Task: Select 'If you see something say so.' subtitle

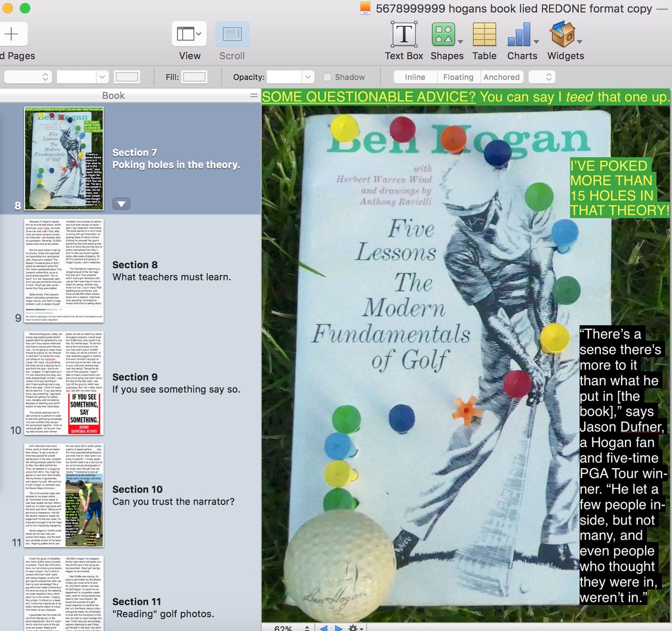Action: 176,390
